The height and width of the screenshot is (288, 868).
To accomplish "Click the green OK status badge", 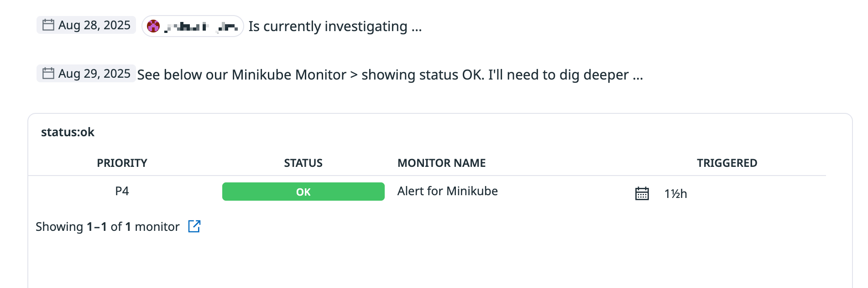I will click(303, 192).
